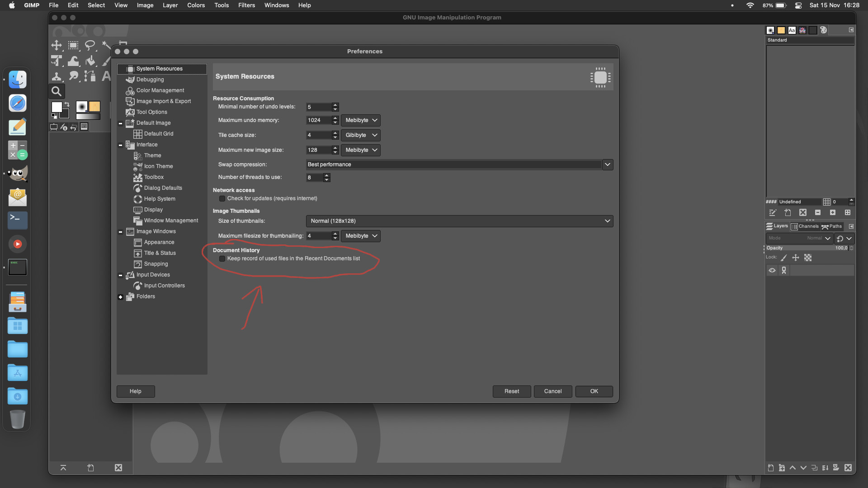Select the Rectangle Select tool

click(73, 45)
